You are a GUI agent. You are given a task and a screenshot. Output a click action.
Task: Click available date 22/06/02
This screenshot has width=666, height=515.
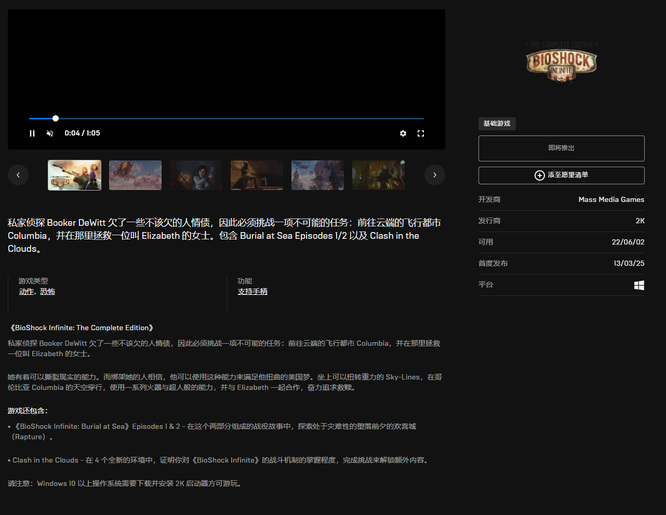(x=628, y=242)
